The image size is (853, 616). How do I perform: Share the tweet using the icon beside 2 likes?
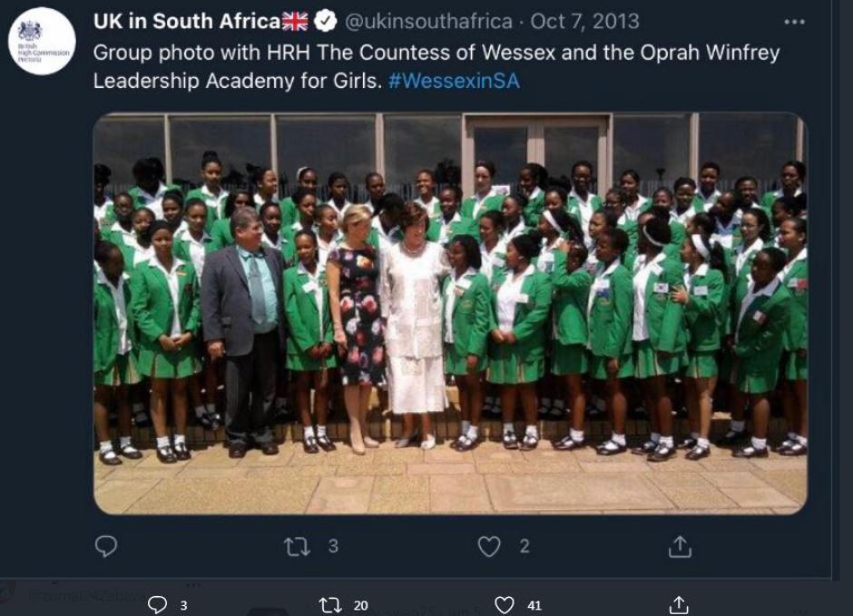pyautogui.click(x=680, y=545)
